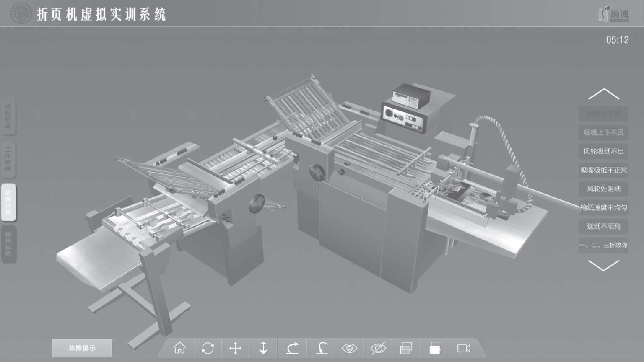Image resolution: width=644 pixels, height=362 pixels.
Task: Switch to the 工作原理 side tab
Action: click(8, 159)
